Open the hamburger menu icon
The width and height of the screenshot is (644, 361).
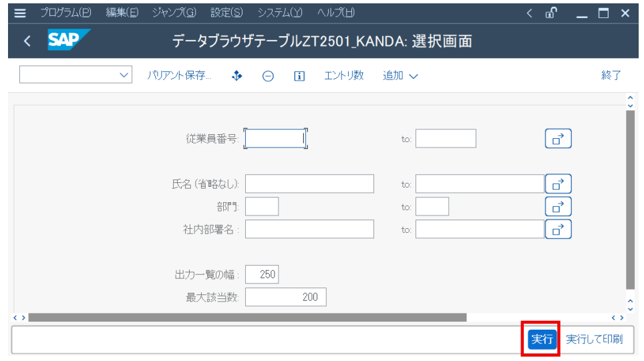20,13
